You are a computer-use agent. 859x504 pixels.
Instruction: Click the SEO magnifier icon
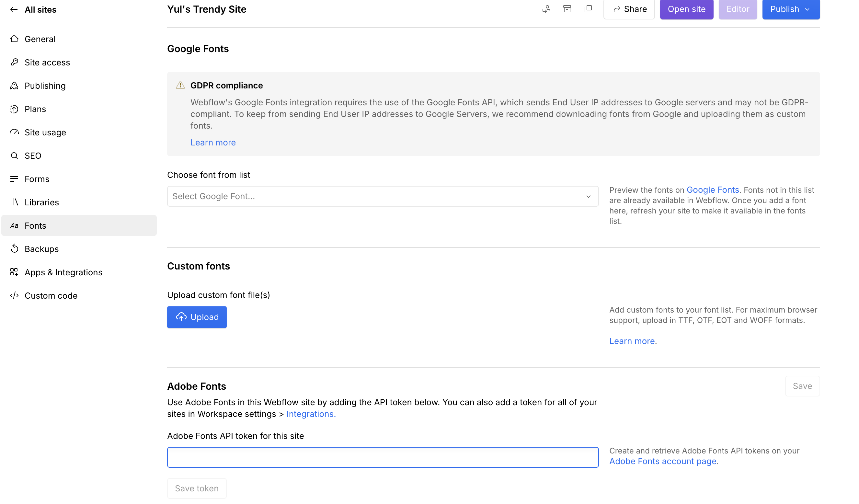14,155
